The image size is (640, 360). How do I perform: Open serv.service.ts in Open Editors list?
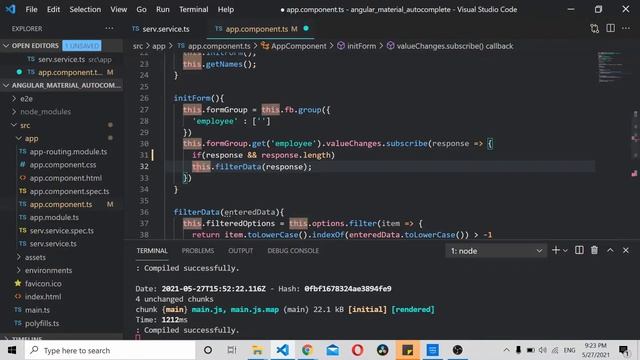(61, 59)
